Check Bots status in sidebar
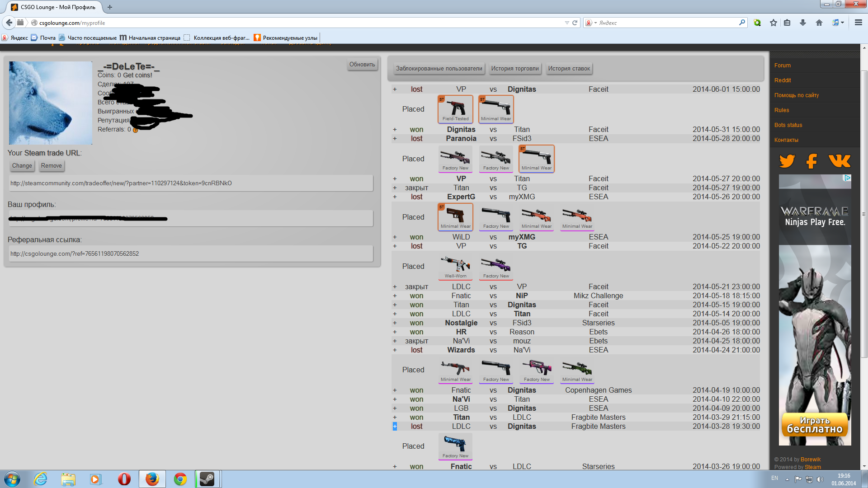868x488 pixels. click(x=788, y=125)
